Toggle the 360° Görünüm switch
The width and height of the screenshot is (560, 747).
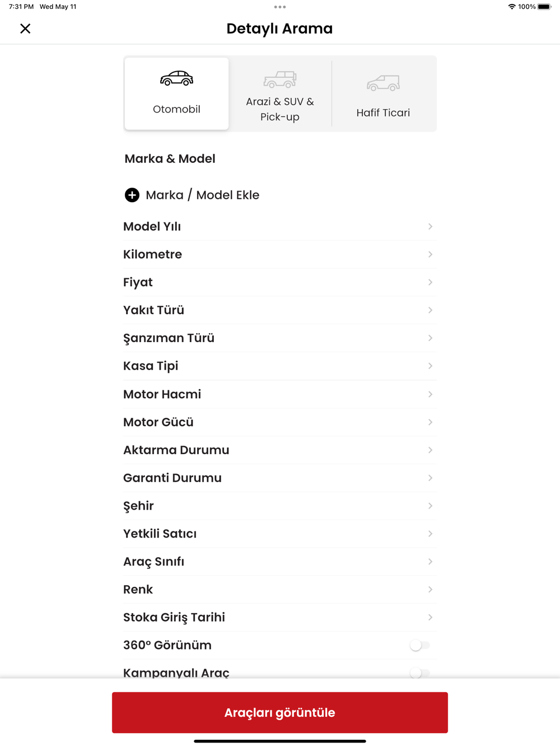420,645
